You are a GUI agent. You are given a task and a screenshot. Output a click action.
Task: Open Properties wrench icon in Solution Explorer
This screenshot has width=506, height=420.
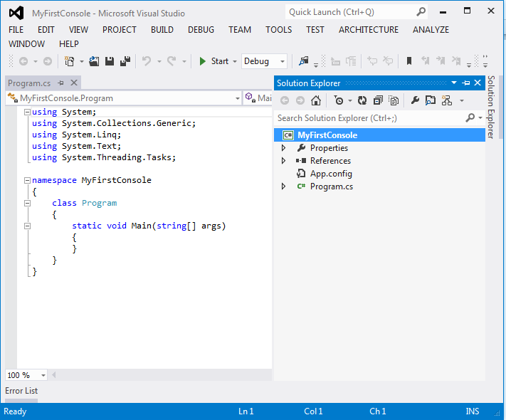tap(415, 100)
